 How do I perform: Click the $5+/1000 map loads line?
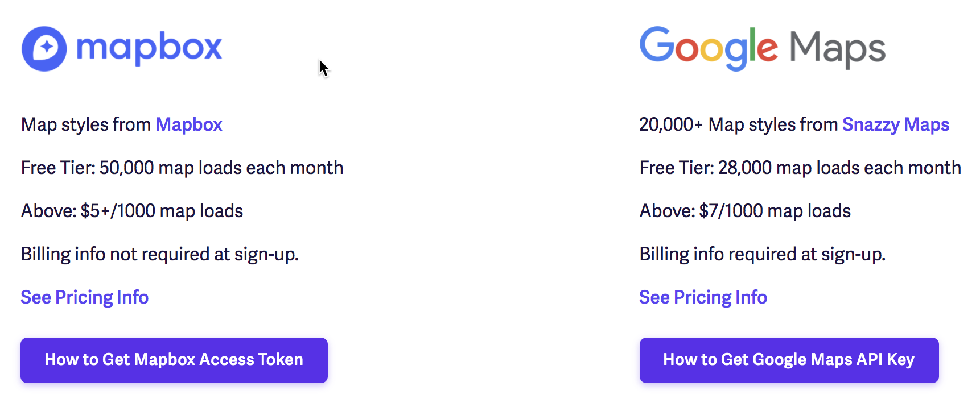[x=132, y=211]
